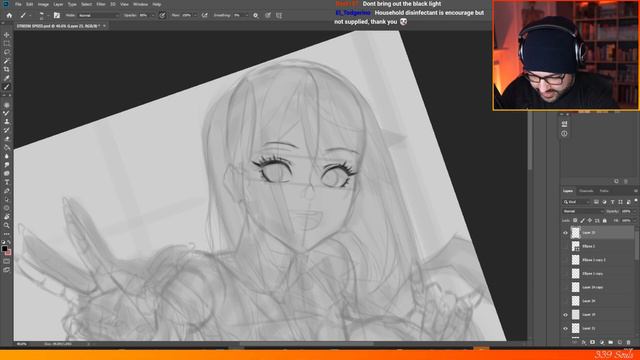
Task: Click the active Brush tool in toolbar
Action: point(7,87)
